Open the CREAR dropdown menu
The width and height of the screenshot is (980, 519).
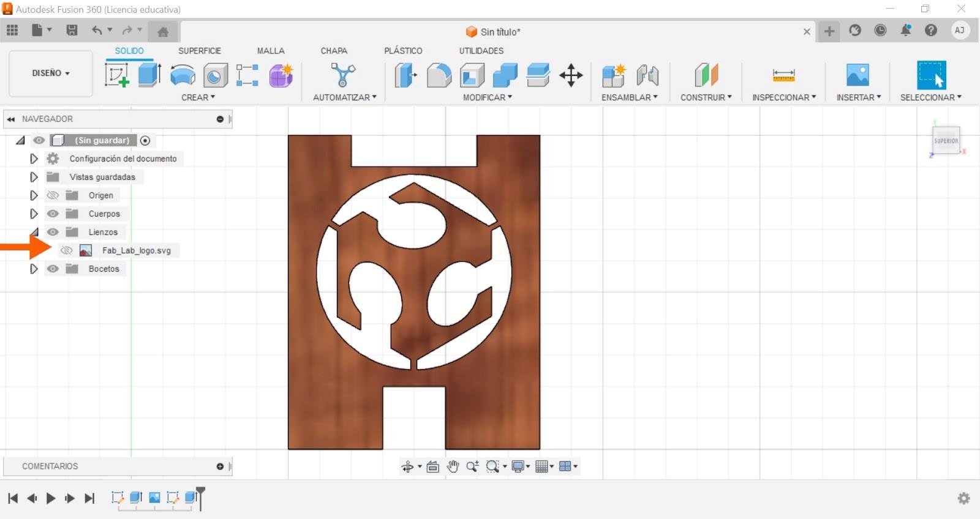click(198, 97)
